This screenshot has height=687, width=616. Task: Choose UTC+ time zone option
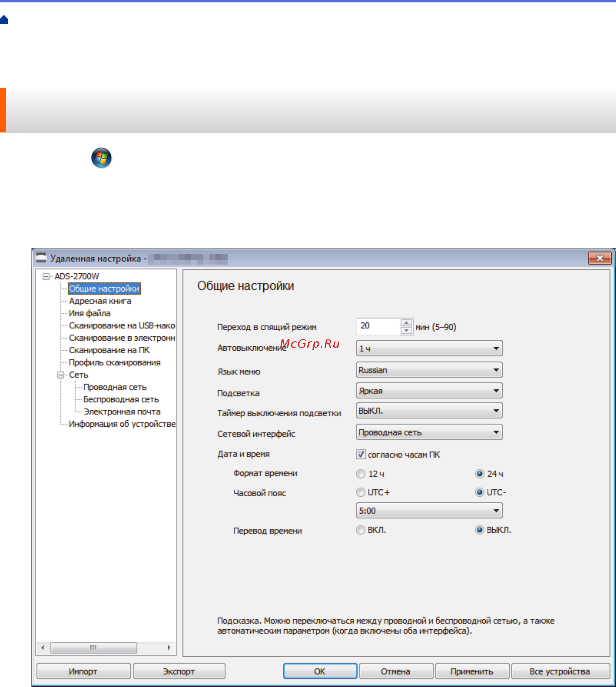[x=361, y=492]
